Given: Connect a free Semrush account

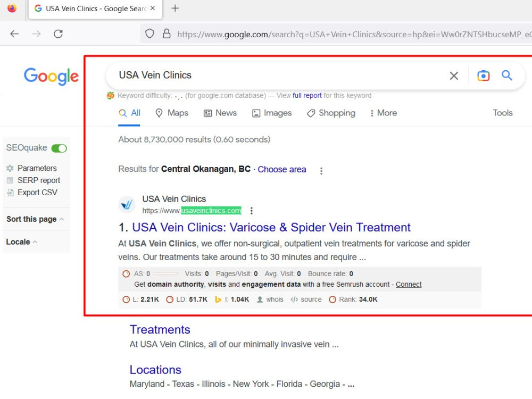Looking at the screenshot, I should 409,284.
